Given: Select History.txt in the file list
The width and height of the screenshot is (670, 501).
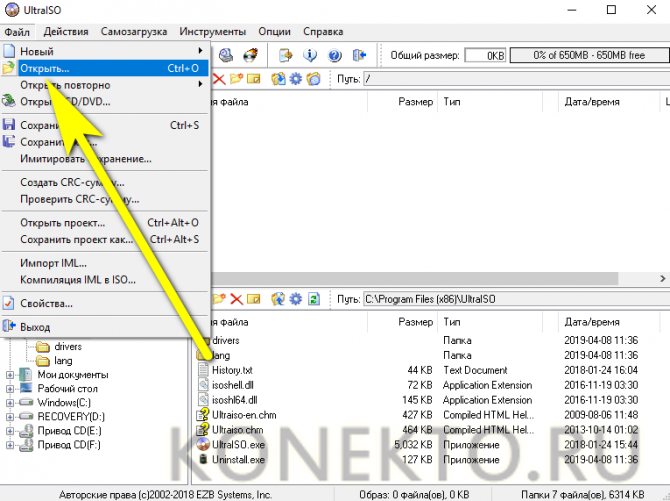Looking at the screenshot, I should [x=232, y=370].
